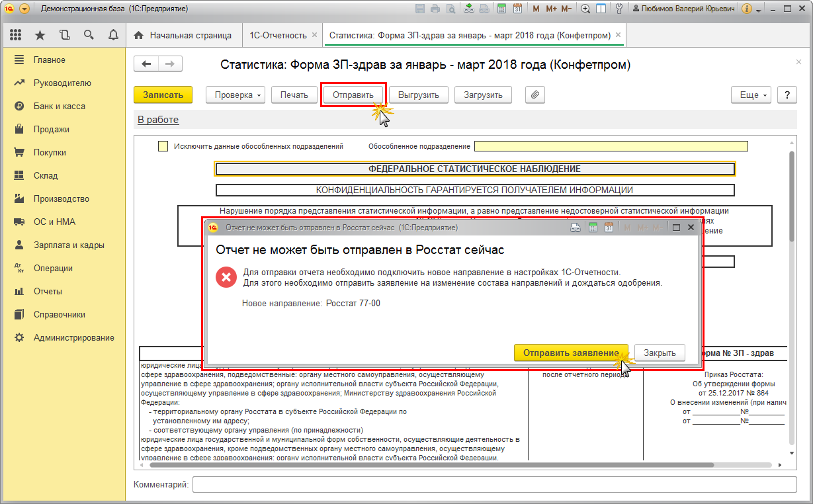Click Отправить заявление in the dialog
This screenshot has width=813, height=504.
tap(572, 353)
